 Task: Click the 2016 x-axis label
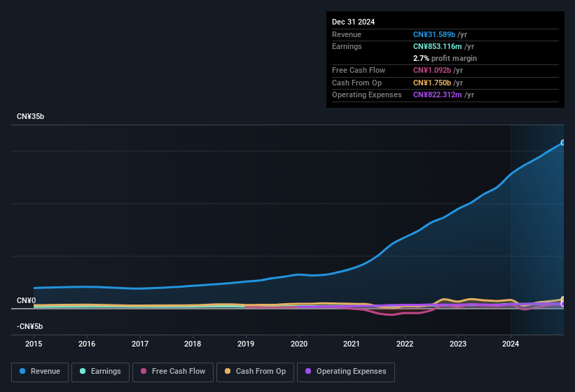click(87, 344)
